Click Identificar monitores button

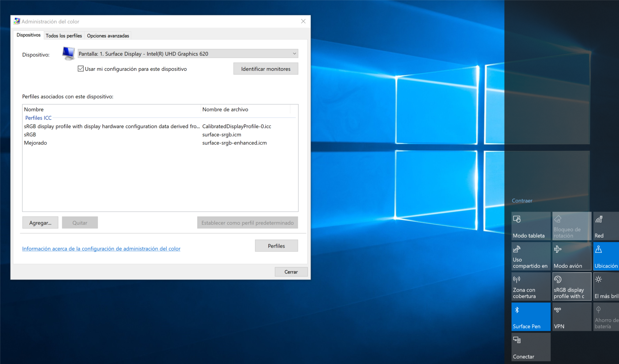tap(266, 69)
